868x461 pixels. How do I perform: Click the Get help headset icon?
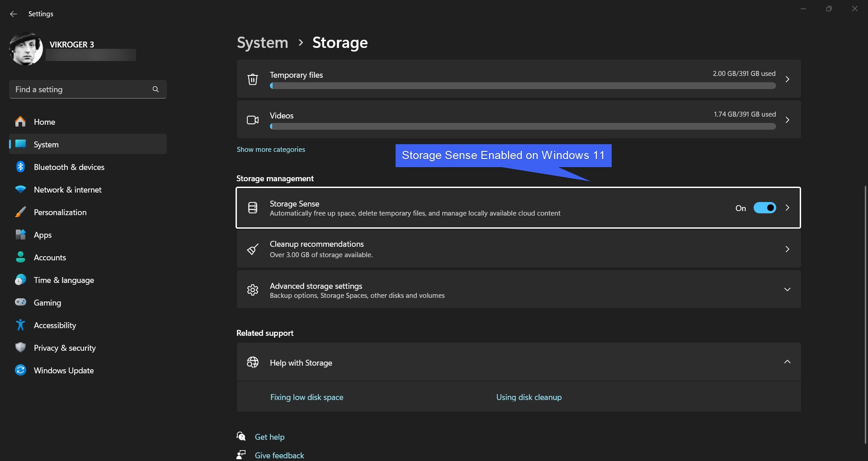241,437
